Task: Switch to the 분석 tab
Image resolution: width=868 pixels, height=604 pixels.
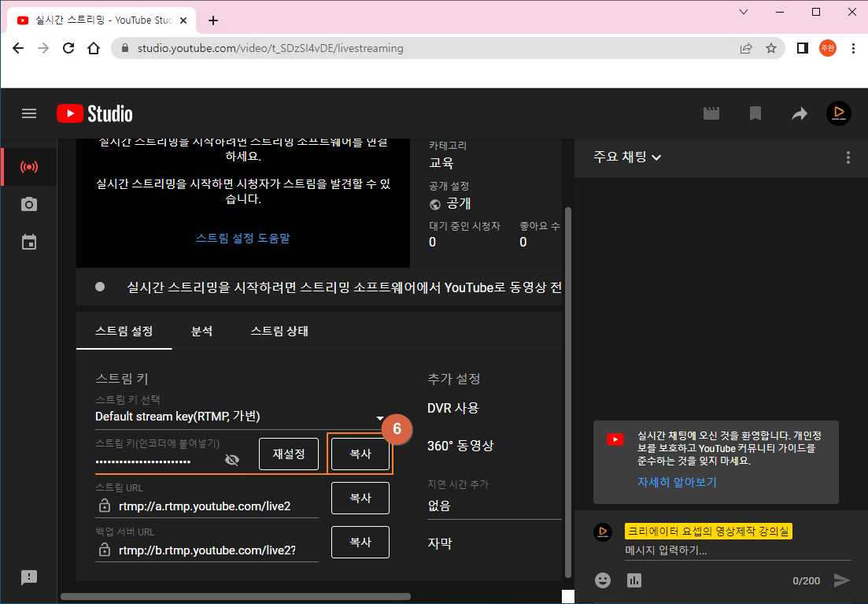Action: pyautogui.click(x=201, y=331)
